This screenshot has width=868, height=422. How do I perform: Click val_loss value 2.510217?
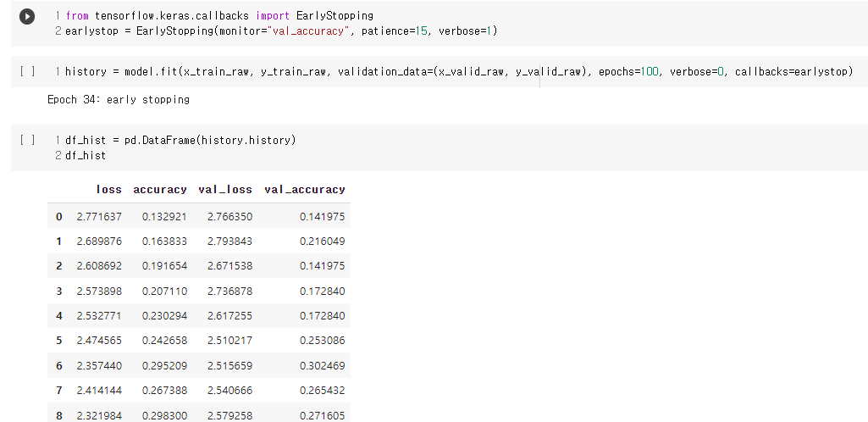(229, 340)
